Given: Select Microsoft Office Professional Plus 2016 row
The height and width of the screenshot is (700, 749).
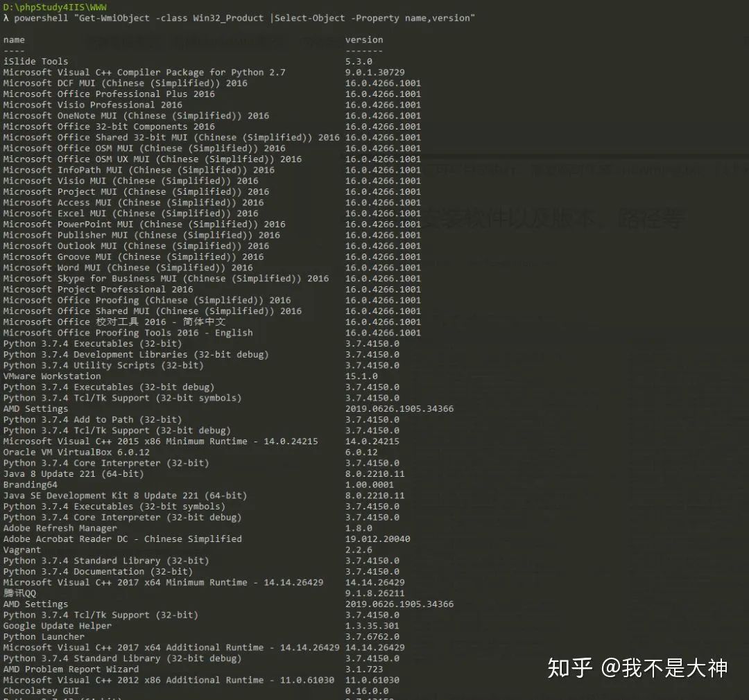Looking at the screenshot, I should point(109,94).
